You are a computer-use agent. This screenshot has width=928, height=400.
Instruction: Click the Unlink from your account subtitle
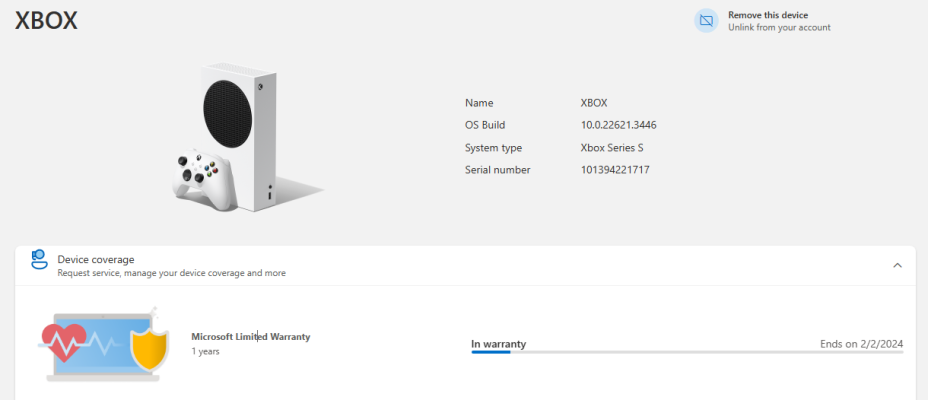click(x=779, y=27)
